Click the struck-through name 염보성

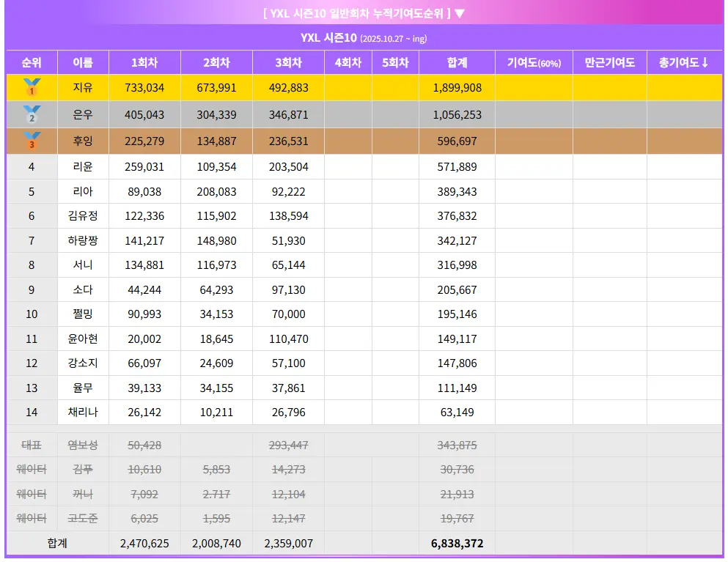click(83, 445)
